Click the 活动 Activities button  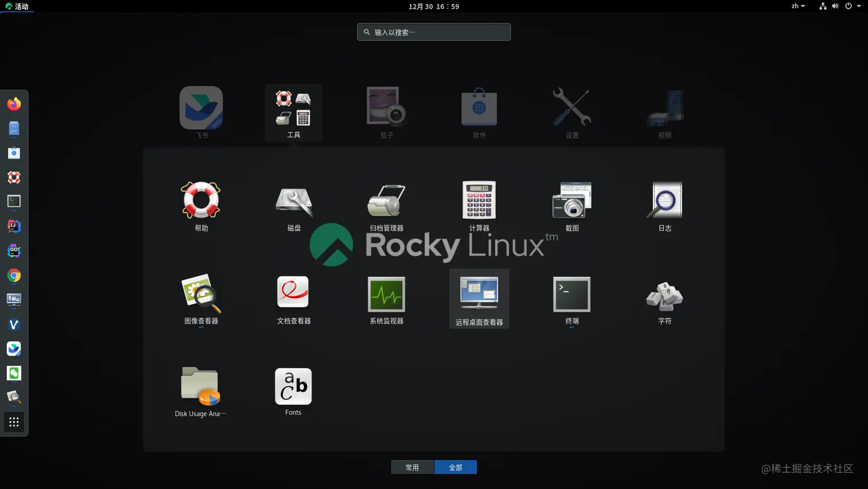point(17,6)
